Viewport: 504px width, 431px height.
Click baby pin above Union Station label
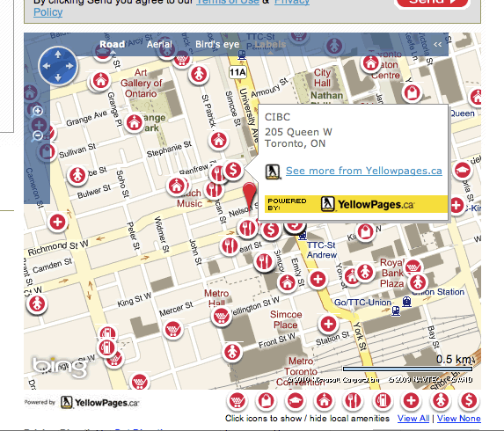pos(418,282)
